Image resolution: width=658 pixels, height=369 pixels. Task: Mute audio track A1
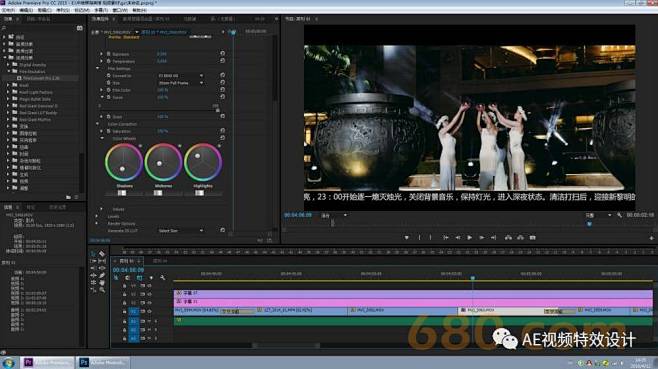149,321
